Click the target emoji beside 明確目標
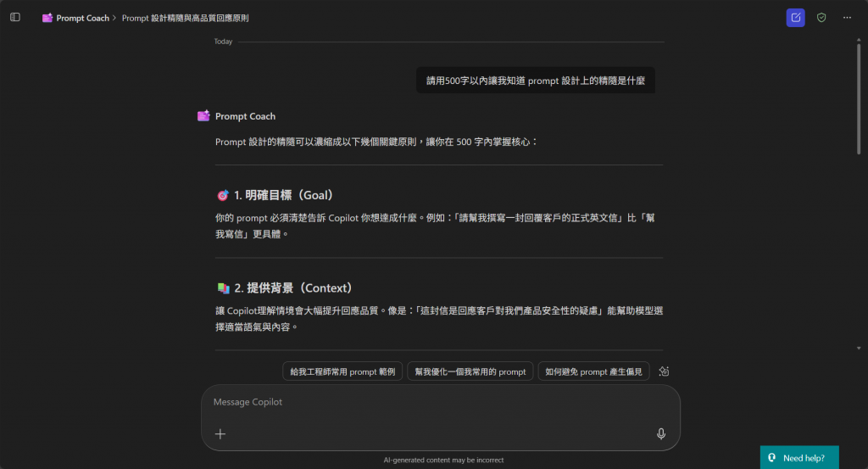The image size is (868, 469). [223, 195]
